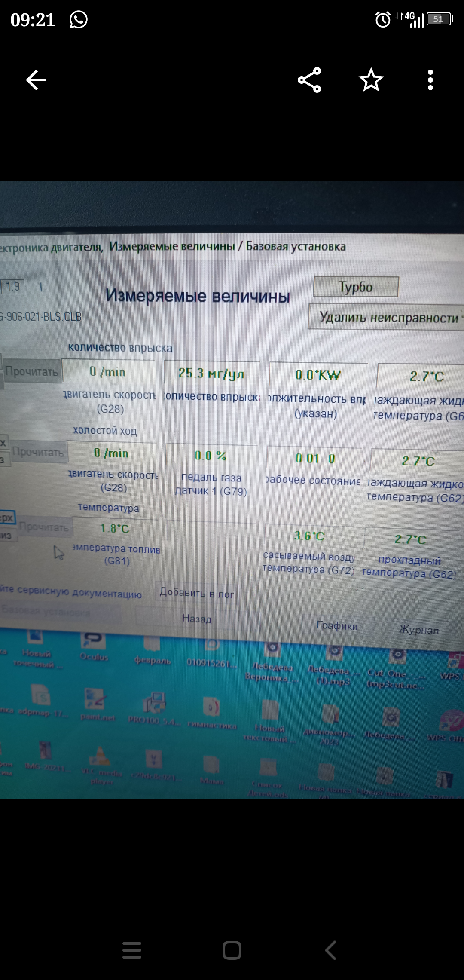This screenshot has height=980, width=464.
Task: Open the paint.net desktop shortcut
Action: tap(97, 703)
